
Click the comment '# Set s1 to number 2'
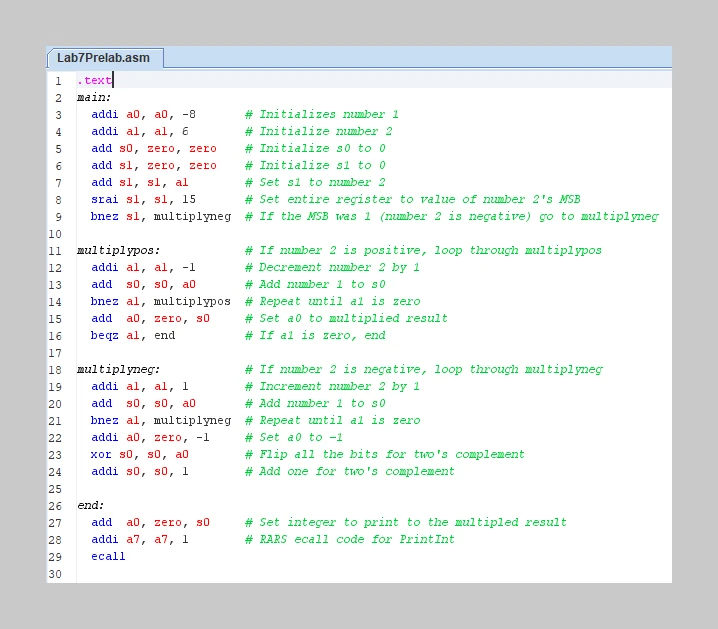point(315,182)
